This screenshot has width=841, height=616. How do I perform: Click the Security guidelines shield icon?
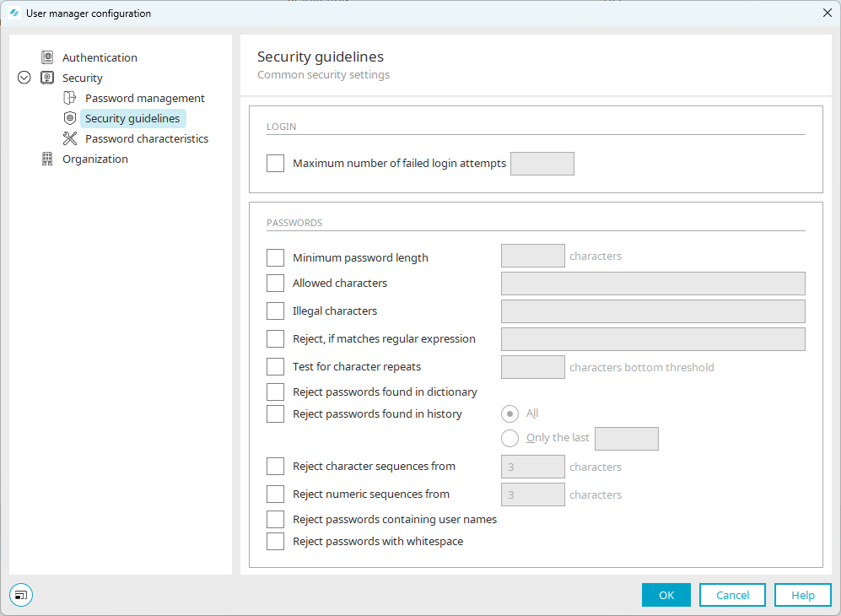tap(70, 118)
